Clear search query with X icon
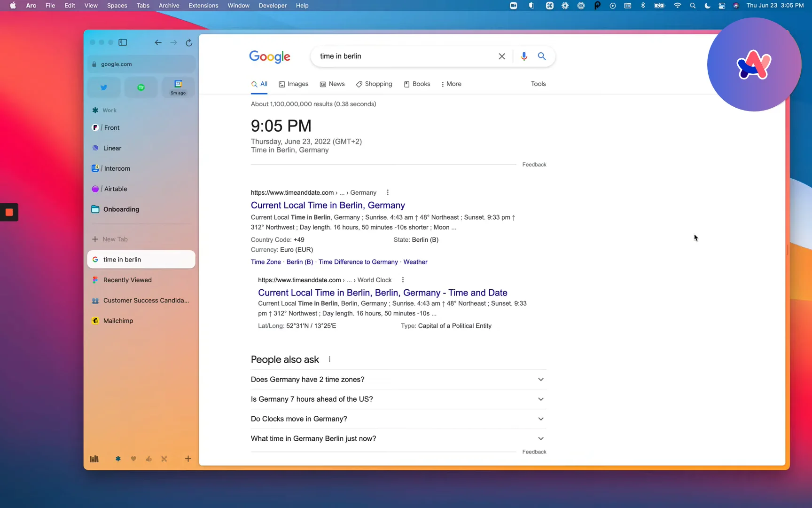812x508 pixels. [x=502, y=56]
